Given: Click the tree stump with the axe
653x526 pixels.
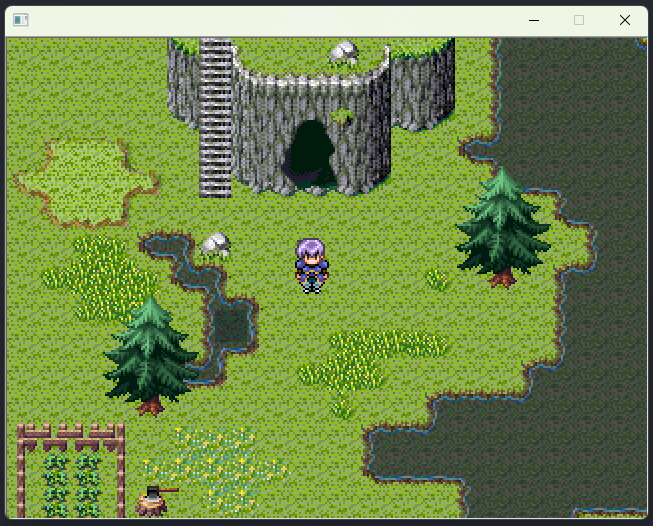Looking at the screenshot, I should click(155, 501).
